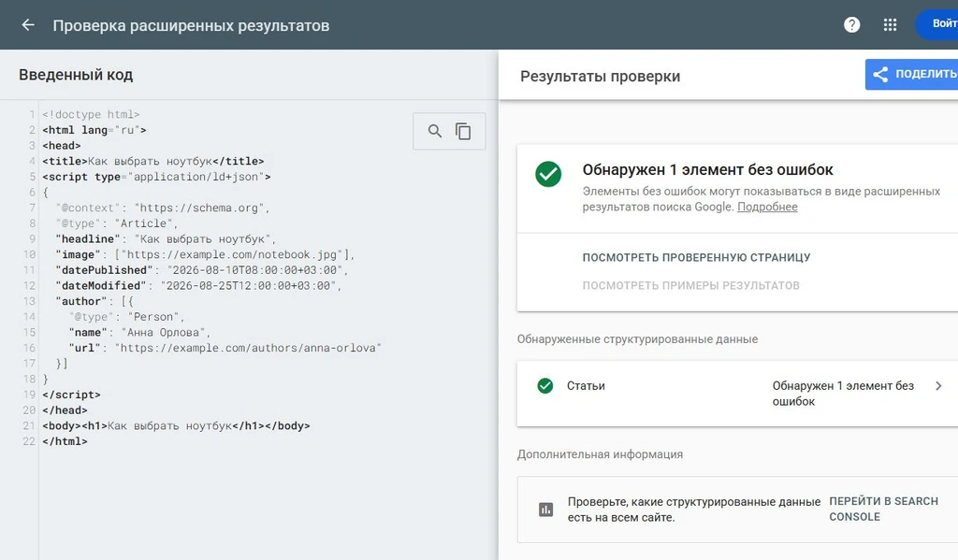Click the @context schema.org line
Image resolution: width=958 pixels, height=560 pixels.
coord(163,208)
